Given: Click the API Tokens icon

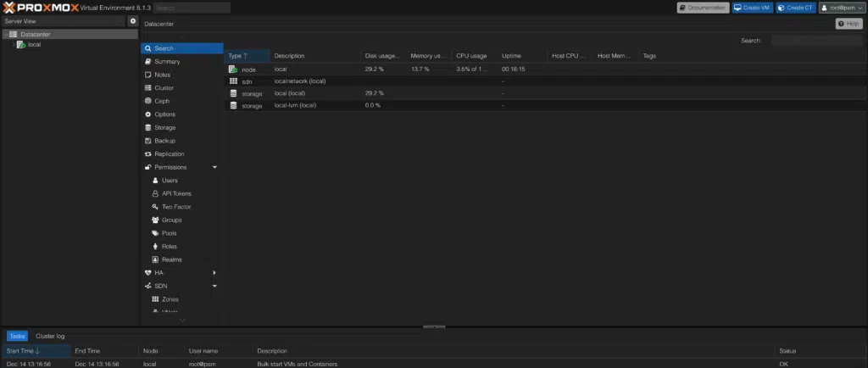Looking at the screenshot, I should [x=156, y=193].
